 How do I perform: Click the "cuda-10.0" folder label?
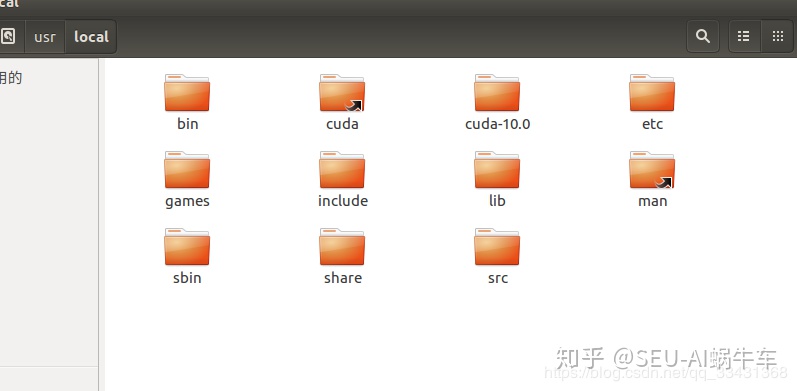(x=498, y=124)
